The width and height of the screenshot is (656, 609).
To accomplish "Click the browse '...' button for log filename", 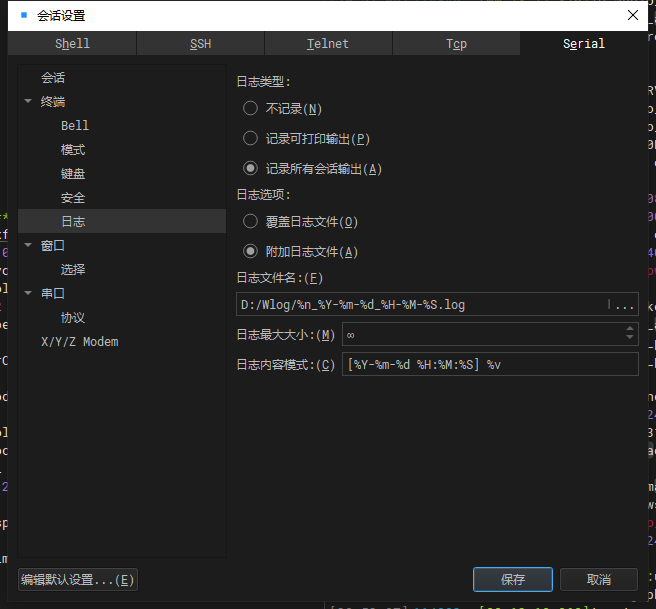I will (x=624, y=304).
